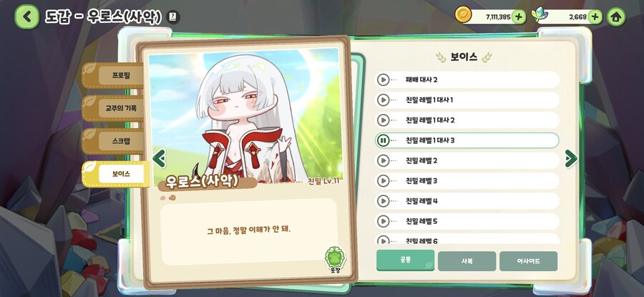
Task: Select the 어사이드 voice category
Action: [529, 261]
